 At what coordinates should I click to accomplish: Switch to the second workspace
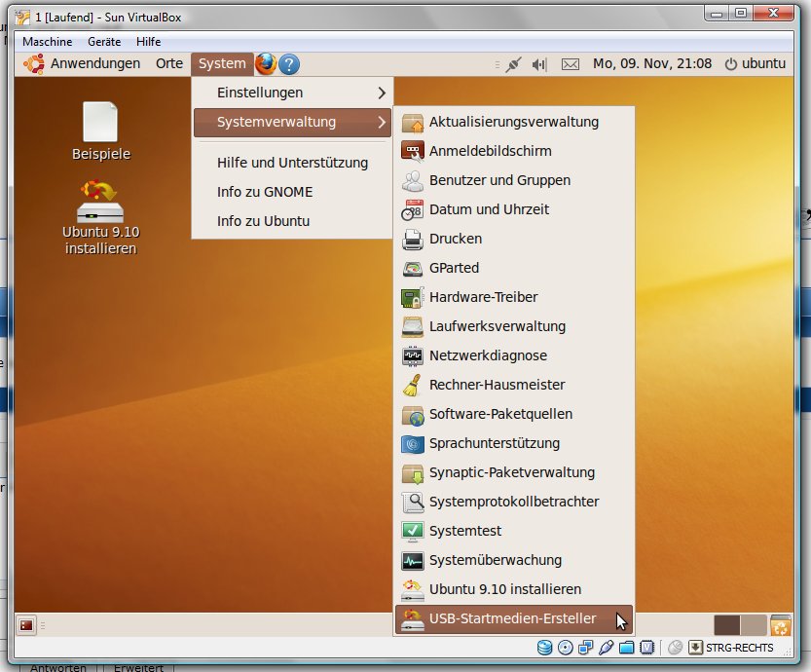(754, 625)
